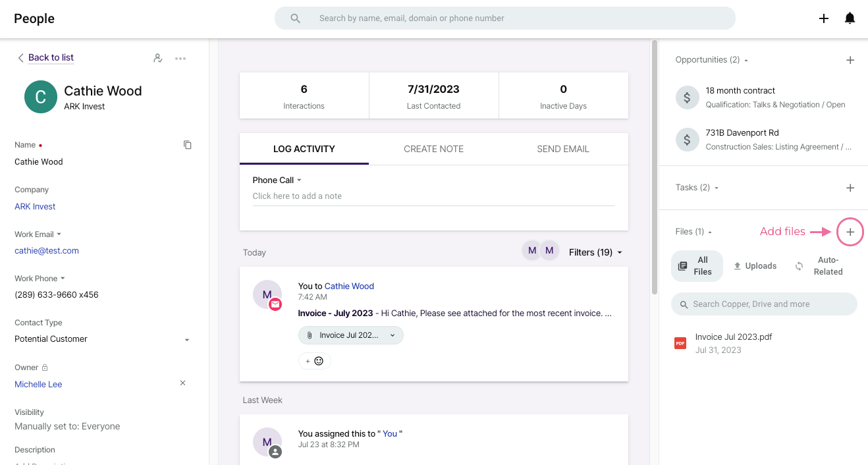Screen dimensions: 868x465
Task: Click the add emoji reaction button
Action: pos(315,361)
